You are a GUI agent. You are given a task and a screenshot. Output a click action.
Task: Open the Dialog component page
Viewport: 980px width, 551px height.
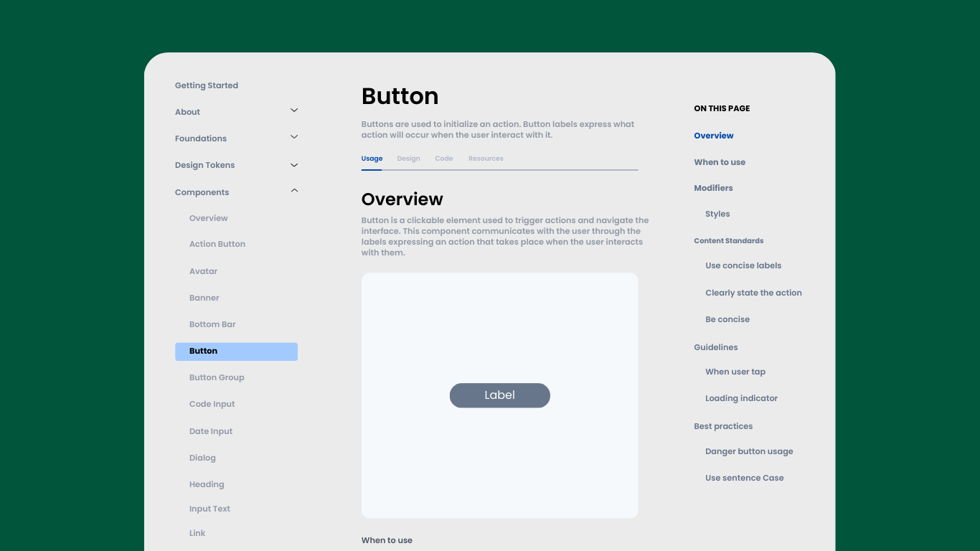[202, 458]
